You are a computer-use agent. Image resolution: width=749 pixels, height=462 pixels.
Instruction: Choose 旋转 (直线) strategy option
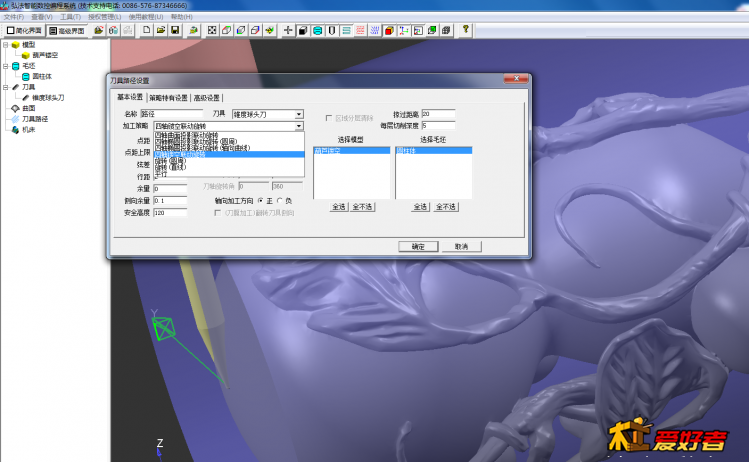(229, 167)
